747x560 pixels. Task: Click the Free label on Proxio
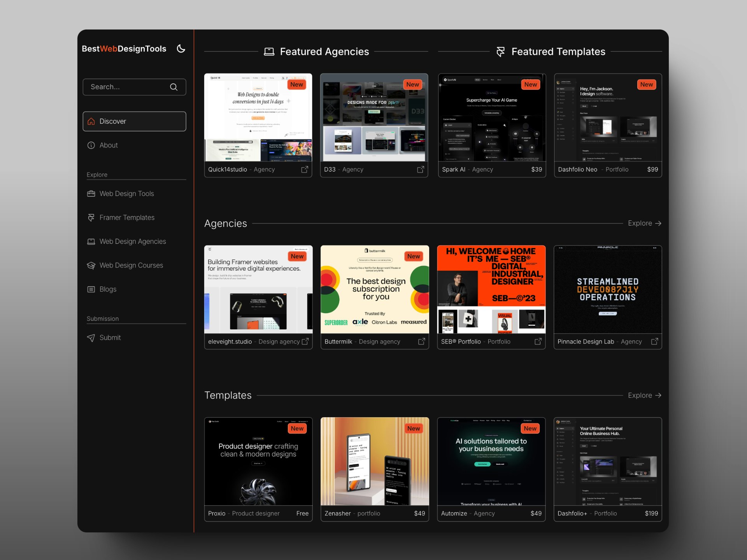coord(302,514)
